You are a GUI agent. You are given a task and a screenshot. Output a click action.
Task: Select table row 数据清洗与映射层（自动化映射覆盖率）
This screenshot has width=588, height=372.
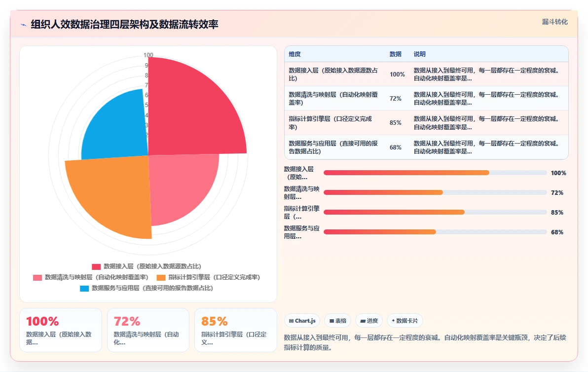pos(426,98)
